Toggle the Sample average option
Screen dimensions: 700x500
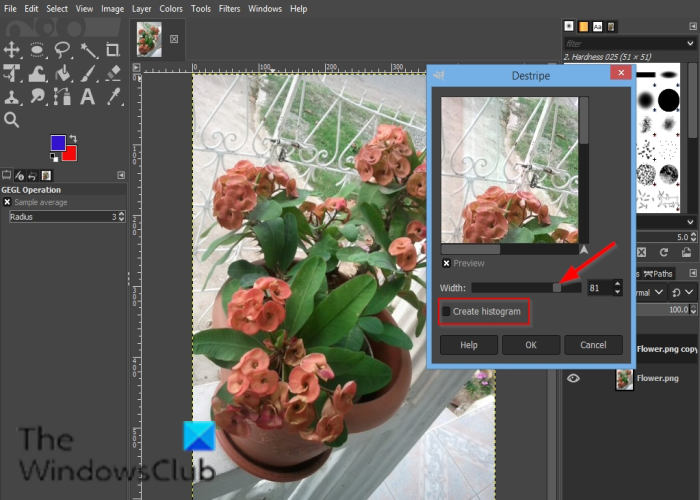click(x=8, y=202)
